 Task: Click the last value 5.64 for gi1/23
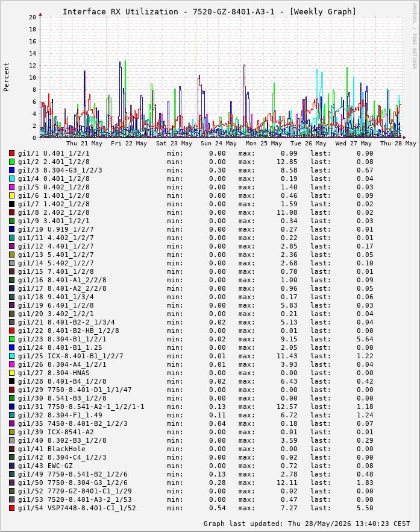pyautogui.click(x=365, y=339)
